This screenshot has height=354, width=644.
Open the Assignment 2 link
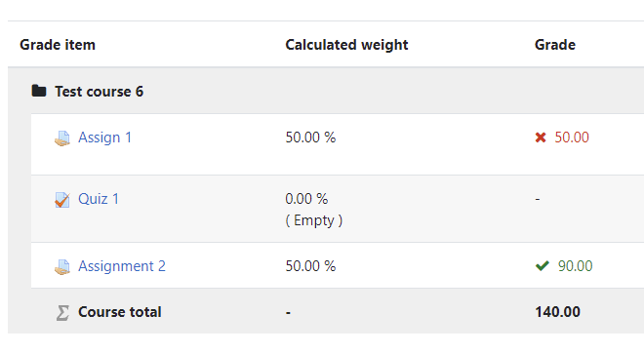122,266
